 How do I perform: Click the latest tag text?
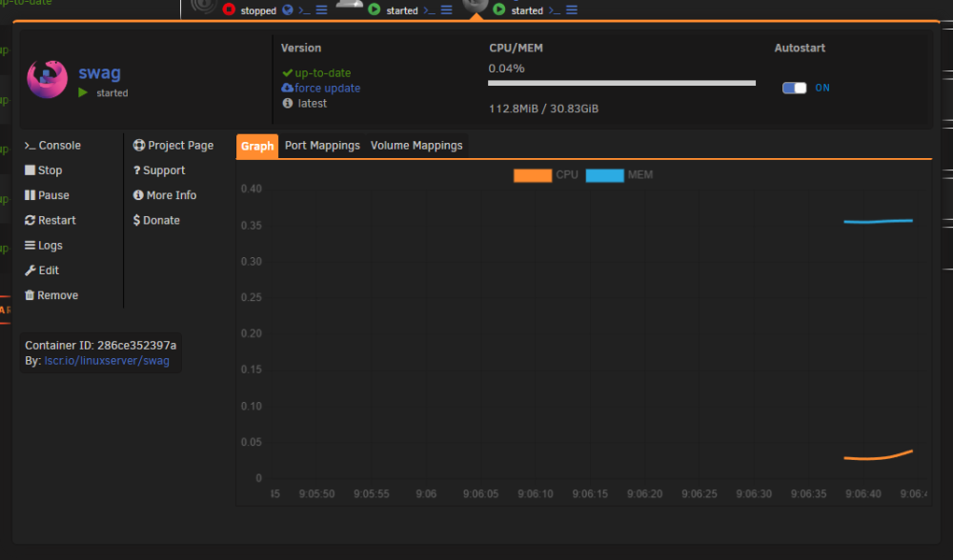312,103
